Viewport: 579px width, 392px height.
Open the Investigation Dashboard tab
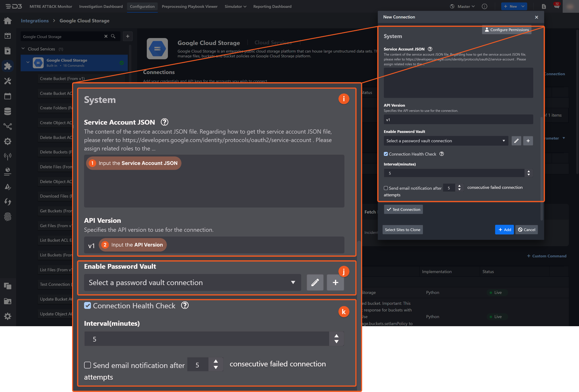coord(101,6)
